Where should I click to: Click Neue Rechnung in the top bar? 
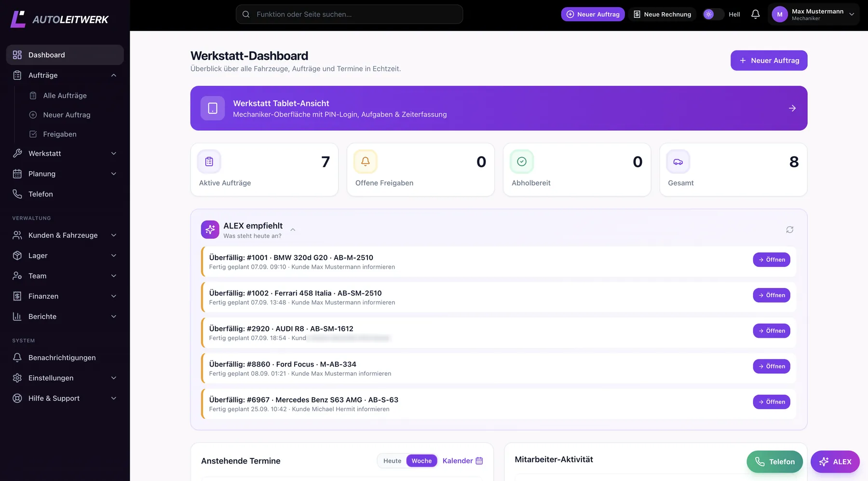pos(662,14)
